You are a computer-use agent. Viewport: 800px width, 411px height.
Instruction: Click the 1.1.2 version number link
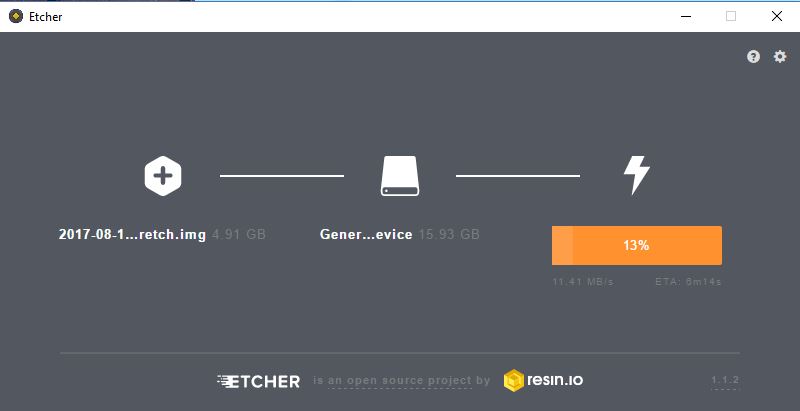click(725, 380)
